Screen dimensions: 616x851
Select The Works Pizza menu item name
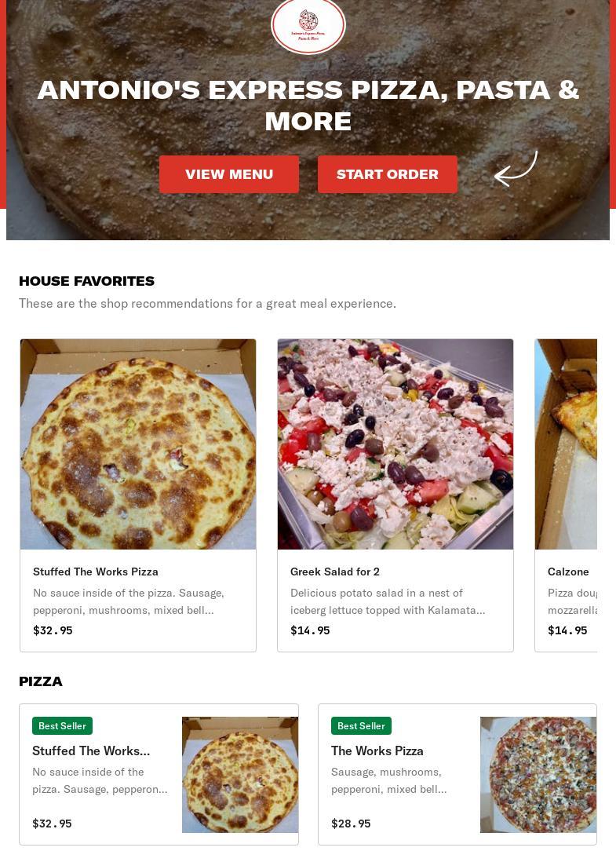pos(377,751)
